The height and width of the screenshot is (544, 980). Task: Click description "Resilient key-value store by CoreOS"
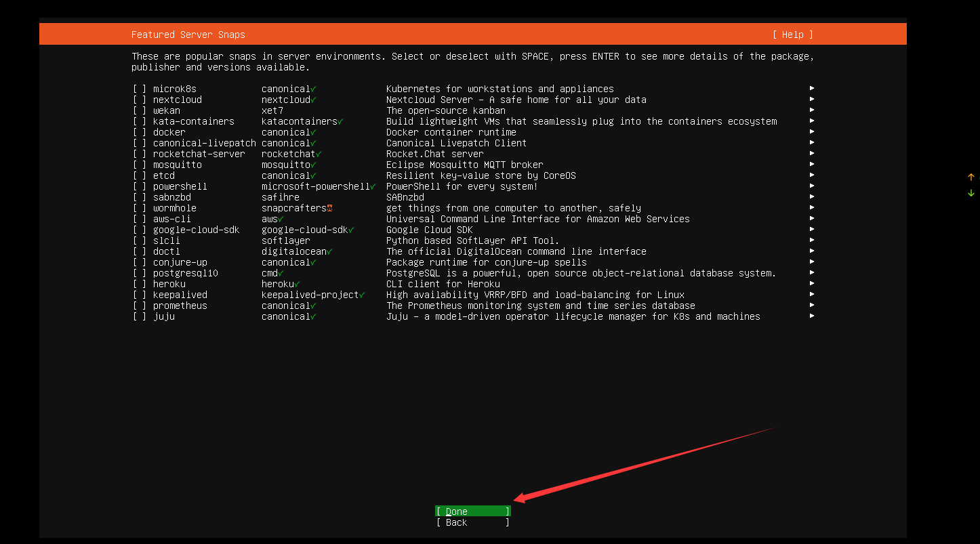tap(481, 175)
